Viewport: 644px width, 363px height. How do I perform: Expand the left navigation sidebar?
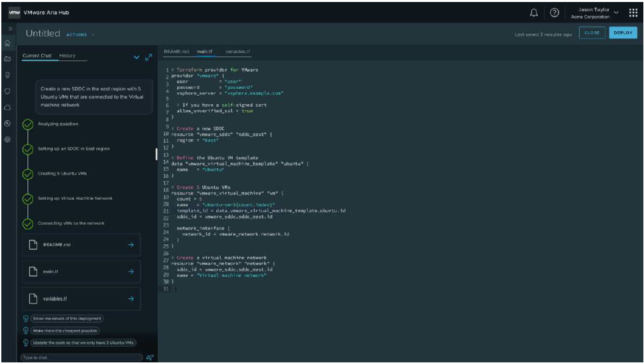point(7,30)
